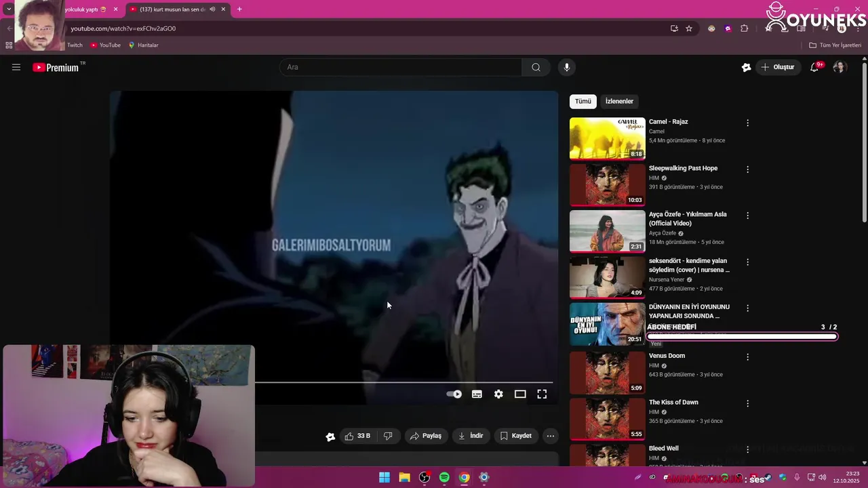Open options menu for Ayça Özefe video
Viewport: 868px width, 488px height.
(747, 216)
